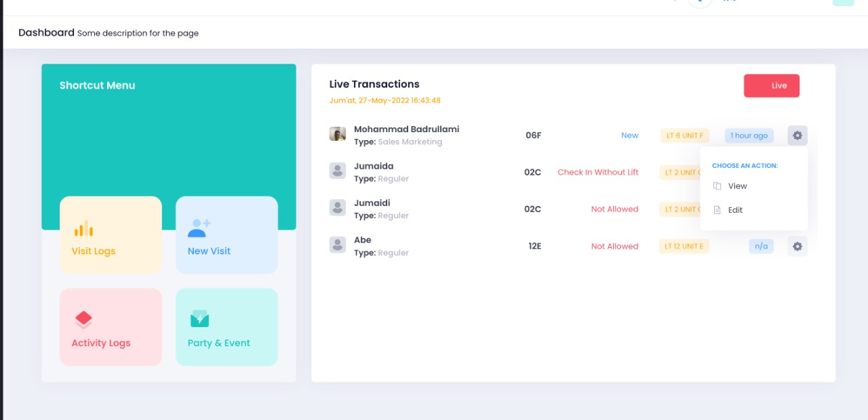Click the layers icon in Activity Logs
Screen dimensions: 868x420
click(83, 320)
